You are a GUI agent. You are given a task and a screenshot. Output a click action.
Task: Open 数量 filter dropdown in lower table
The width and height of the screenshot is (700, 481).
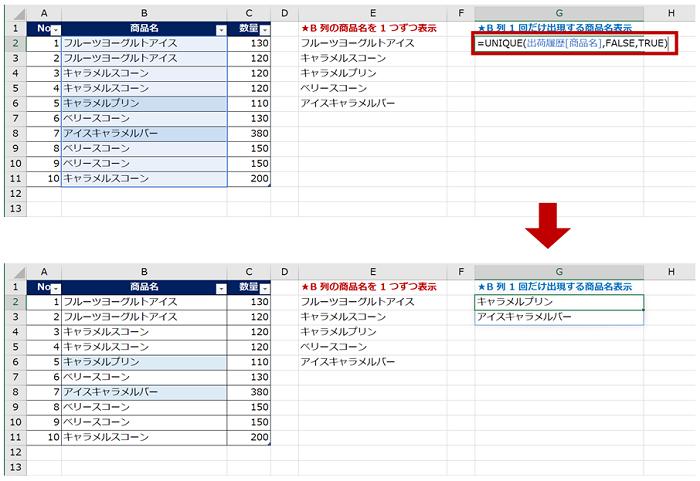(x=264, y=288)
